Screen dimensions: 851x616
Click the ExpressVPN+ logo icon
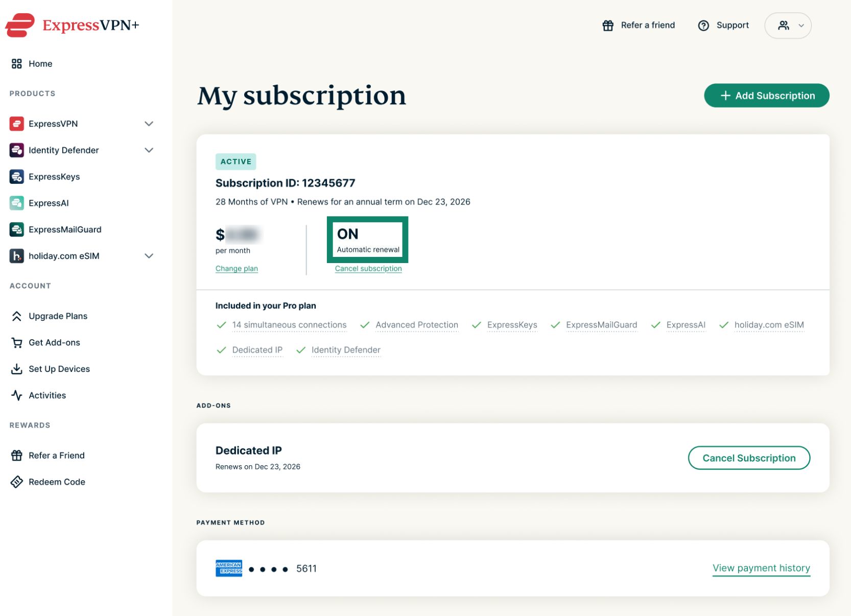click(20, 25)
